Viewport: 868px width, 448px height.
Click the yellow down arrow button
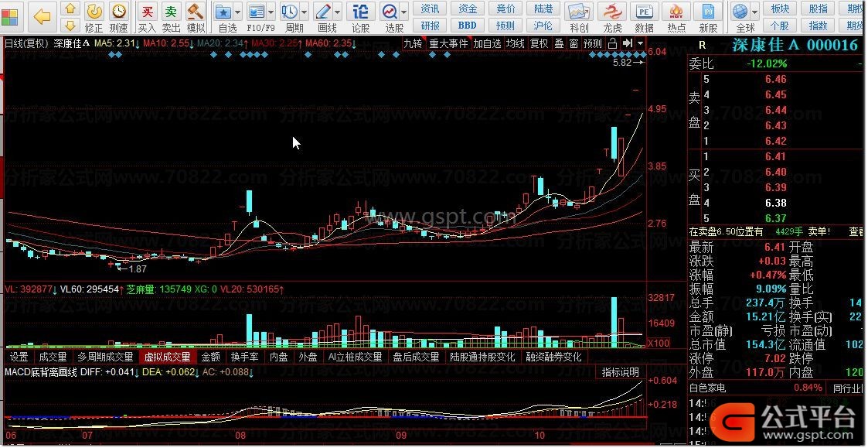[x=70, y=26]
